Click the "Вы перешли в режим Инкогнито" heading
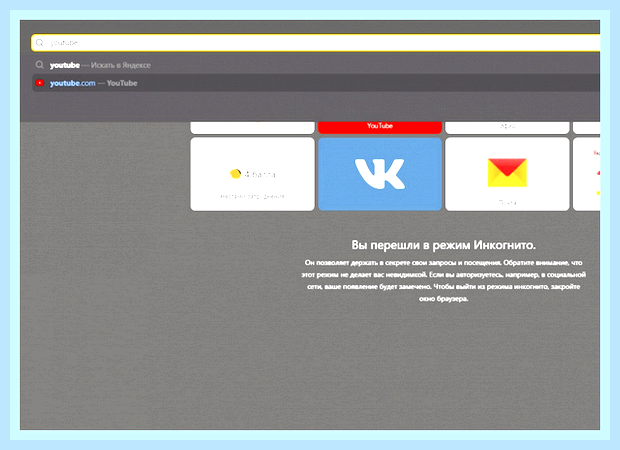This screenshot has height=450, width=620. pos(443,245)
